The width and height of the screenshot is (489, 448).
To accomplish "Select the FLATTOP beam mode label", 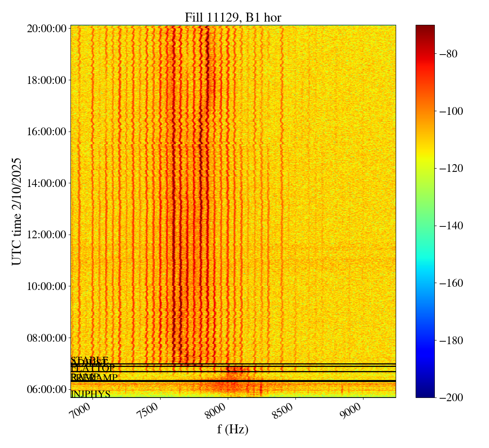I will click(x=93, y=369).
